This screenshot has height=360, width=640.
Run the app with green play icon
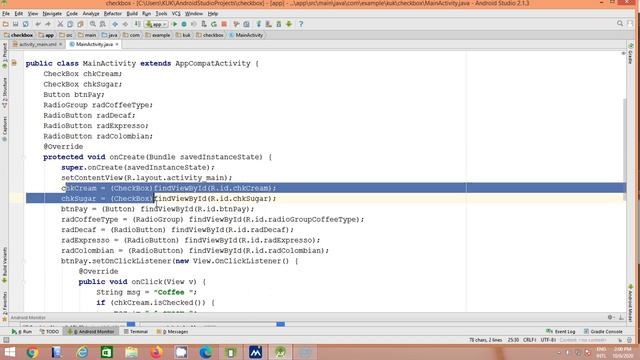click(x=175, y=24)
